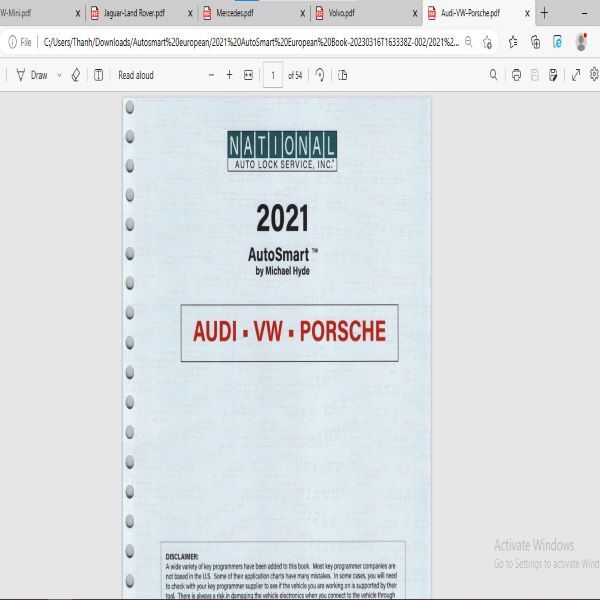Open the Collections icon
600x600 pixels.
(535, 42)
